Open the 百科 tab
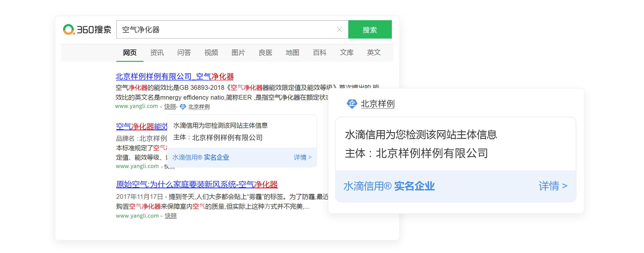This screenshot has width=644, height=253. tap(319, 53)
